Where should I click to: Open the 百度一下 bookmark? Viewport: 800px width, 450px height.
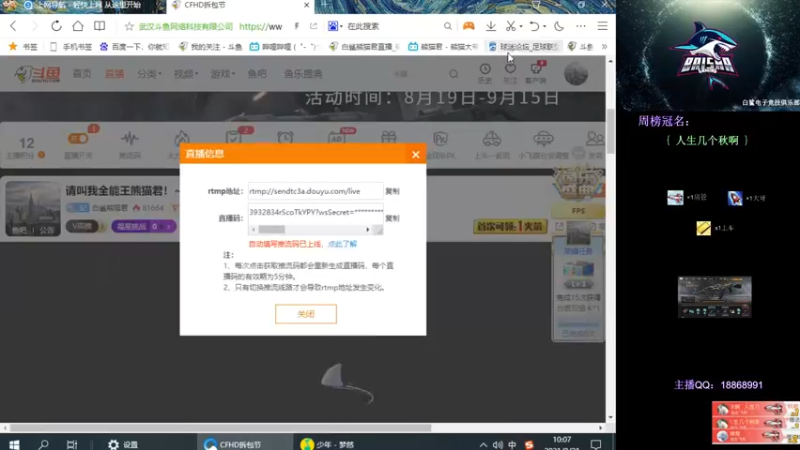(135, 46)
